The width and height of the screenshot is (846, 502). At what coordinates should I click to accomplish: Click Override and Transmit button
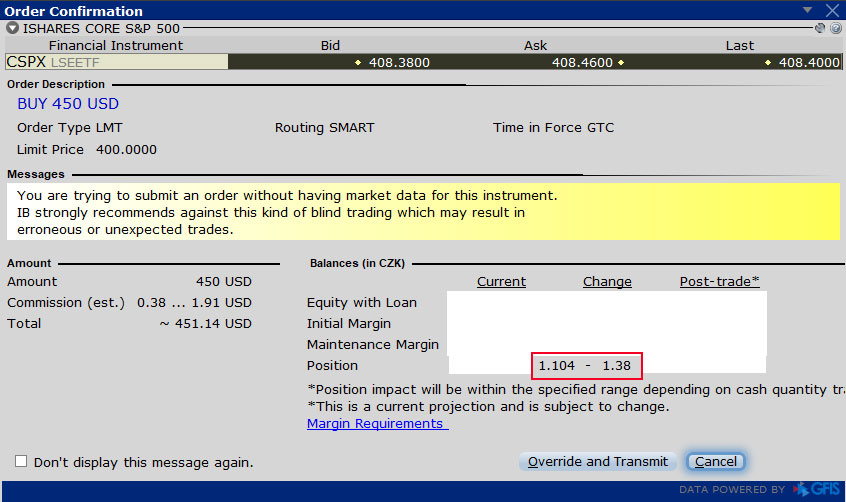point(598,462)
